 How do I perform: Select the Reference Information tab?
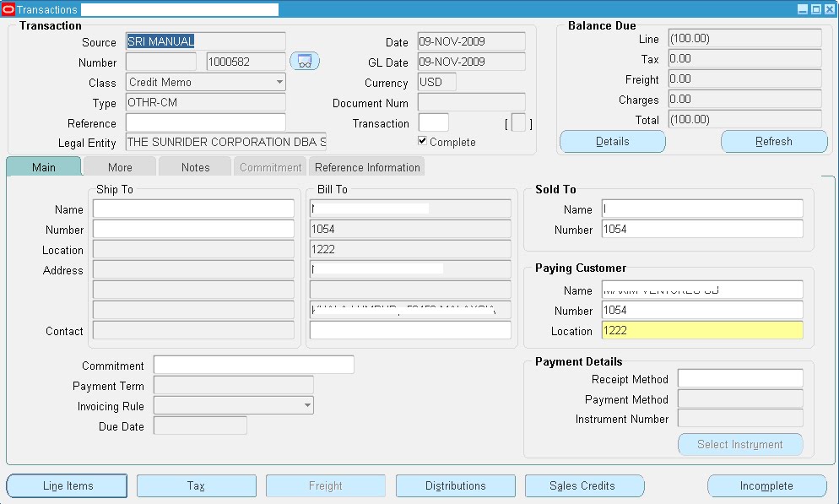(366, 166)
